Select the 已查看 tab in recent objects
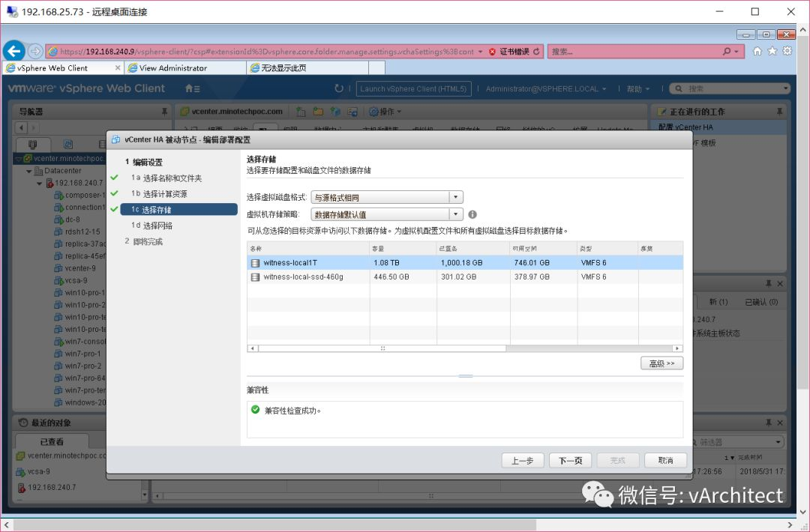Image resolution: width=810 pixels, height=532 pixels. click(x=52, y=441)
